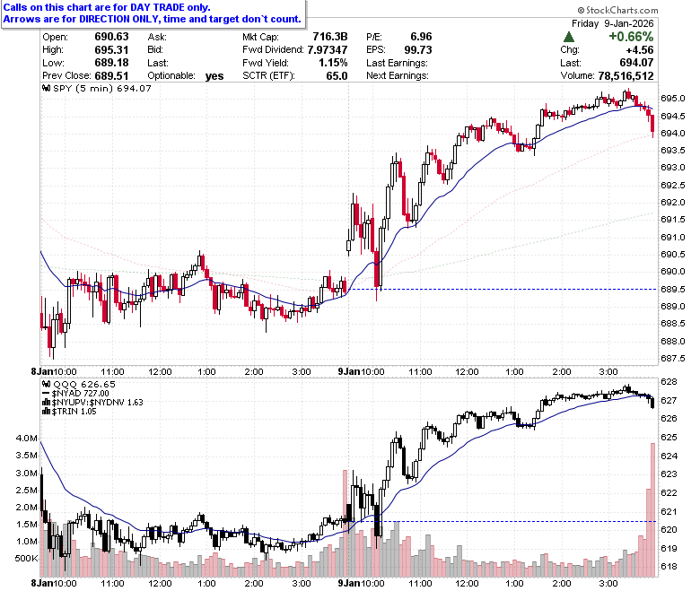Viewport: 700px width, 591px height.
Task: Click the candlestick icon beside QQQ legend
Action: [46, 384]
